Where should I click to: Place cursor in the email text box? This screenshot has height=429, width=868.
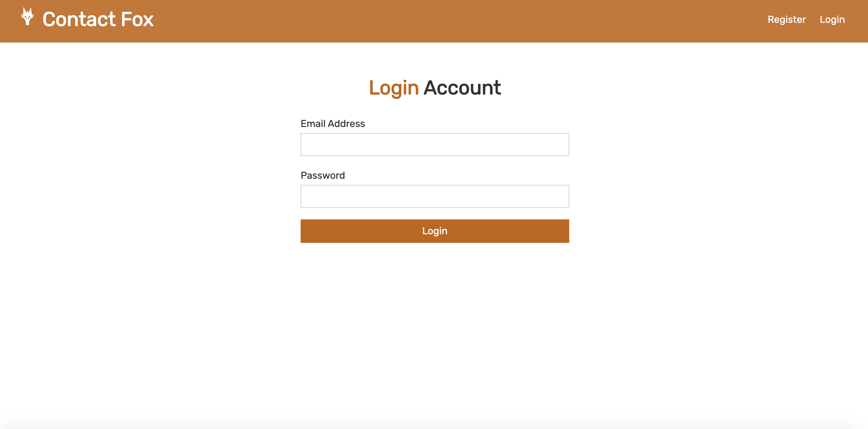(435, 144)
